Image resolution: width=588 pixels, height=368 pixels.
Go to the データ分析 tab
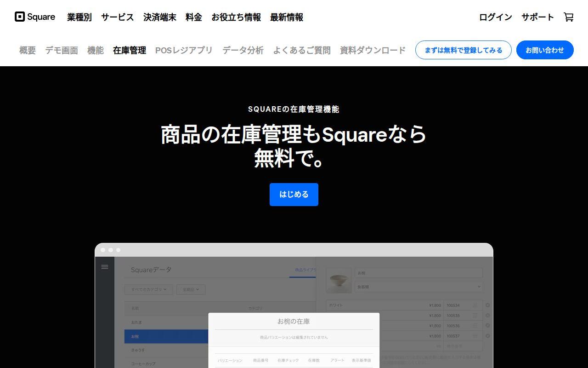click(243, 50)
